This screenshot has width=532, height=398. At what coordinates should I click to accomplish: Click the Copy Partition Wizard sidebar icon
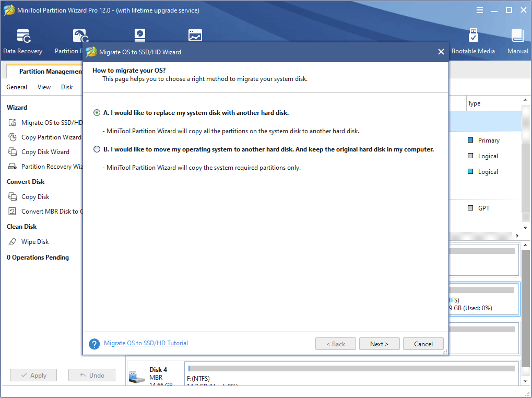pyautogui.click(x=12, y=137)
